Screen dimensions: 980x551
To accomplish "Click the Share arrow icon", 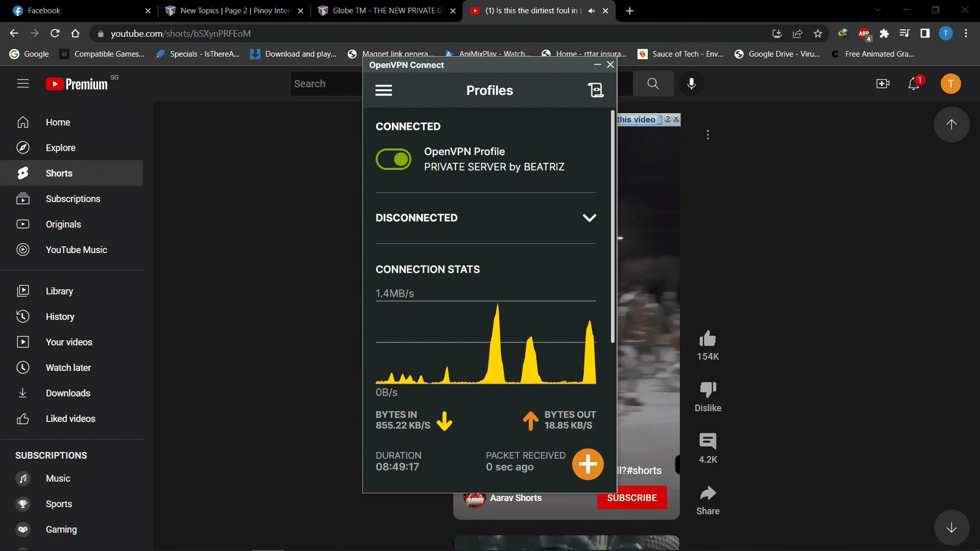I will point(708,493).
